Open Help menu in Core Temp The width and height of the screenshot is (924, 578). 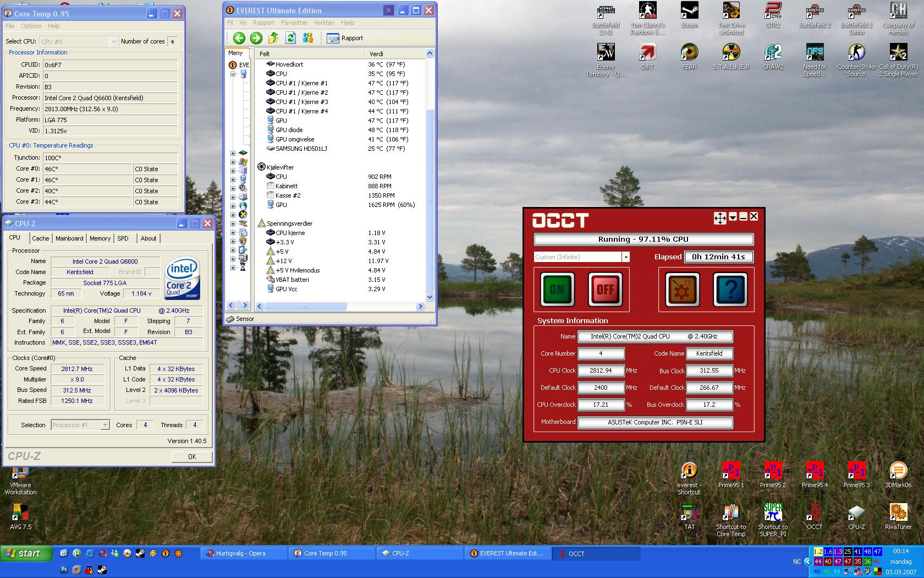coord(53,26)
